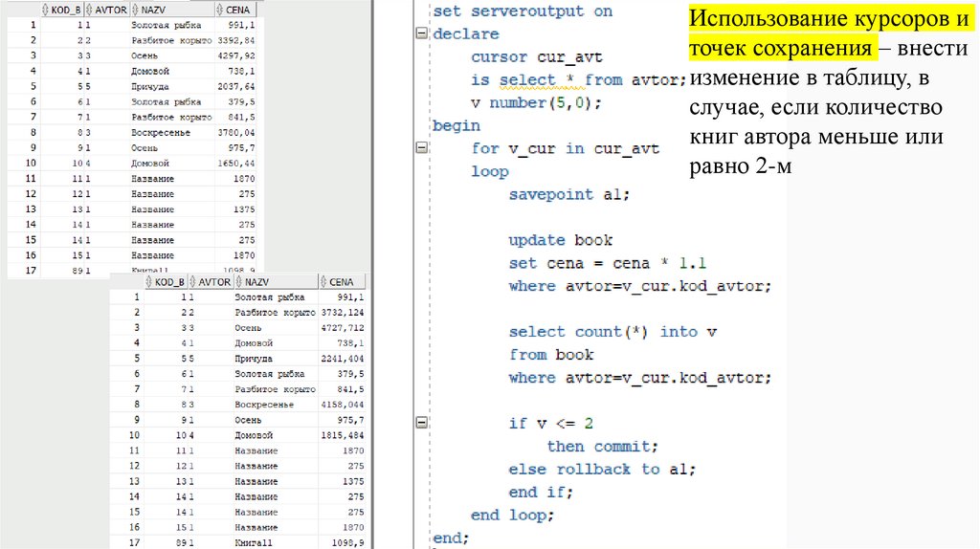Click the rollback to a1 code line
Viewport: 980px width, 549px height.
coord(601,470)
